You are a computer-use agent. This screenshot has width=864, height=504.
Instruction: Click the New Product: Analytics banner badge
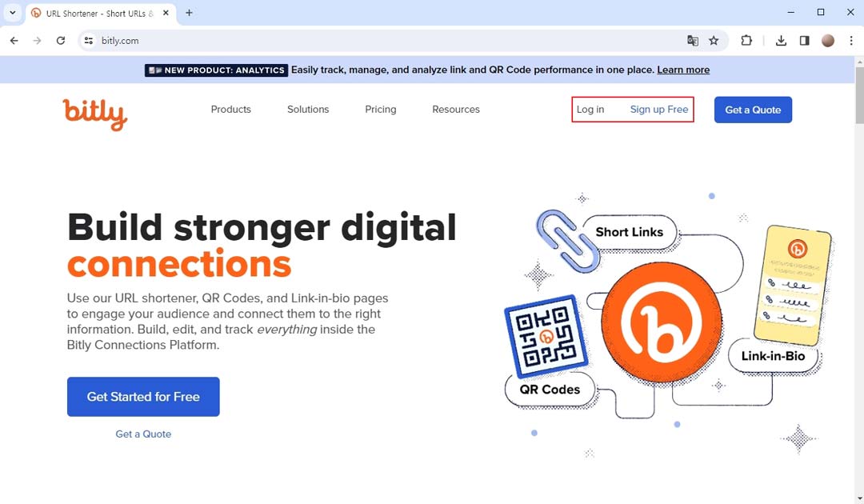(x=216, y=70)
